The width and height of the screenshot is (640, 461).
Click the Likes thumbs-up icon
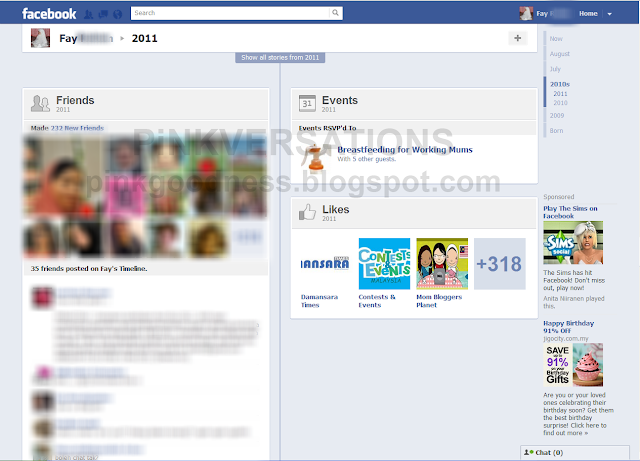(x=307, y=212)
